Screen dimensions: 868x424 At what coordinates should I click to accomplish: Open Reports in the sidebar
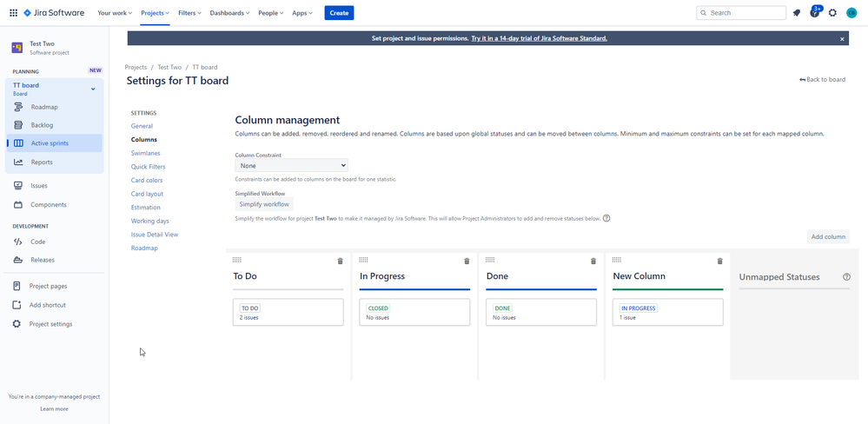pyautogui.click(x=54, y=162)
